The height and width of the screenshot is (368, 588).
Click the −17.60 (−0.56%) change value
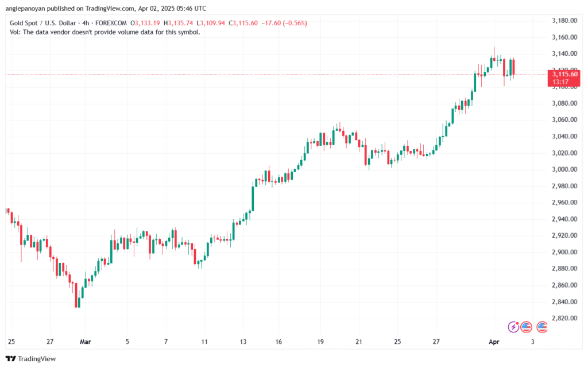[284, 23]
